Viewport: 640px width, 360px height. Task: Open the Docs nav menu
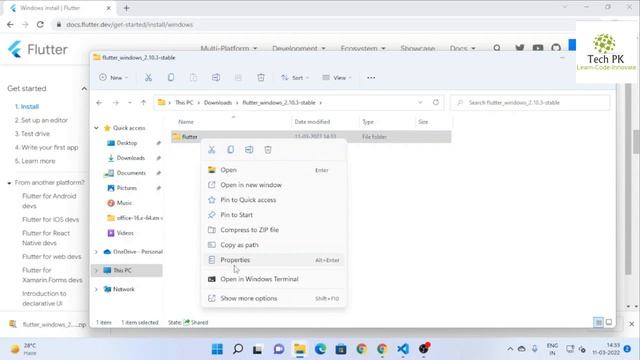tap(462, 49)
